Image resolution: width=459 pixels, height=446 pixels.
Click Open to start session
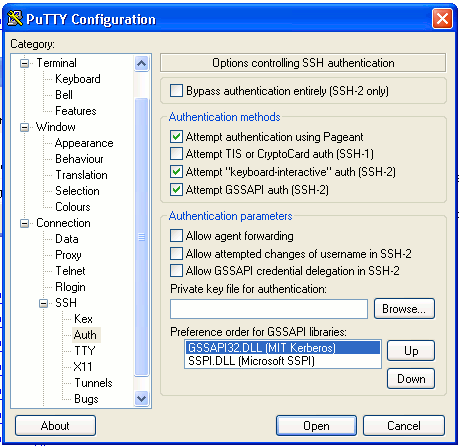click(316, 426)
